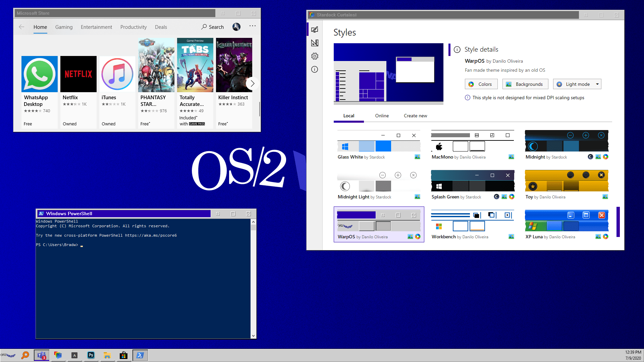644x362 pixels.
Task: Open the Curtains info panel
Action: 314,69
